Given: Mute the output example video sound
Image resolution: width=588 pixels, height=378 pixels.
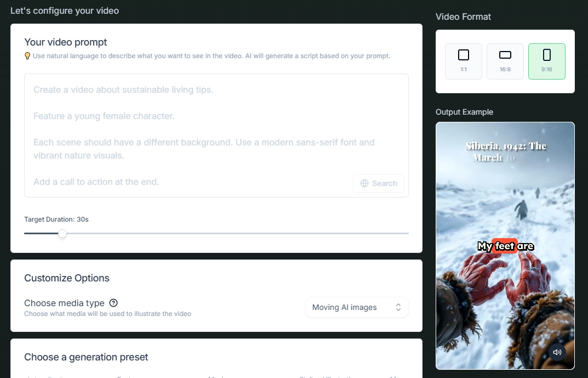Looking at the screenshot, I should (x=557, y=352).
